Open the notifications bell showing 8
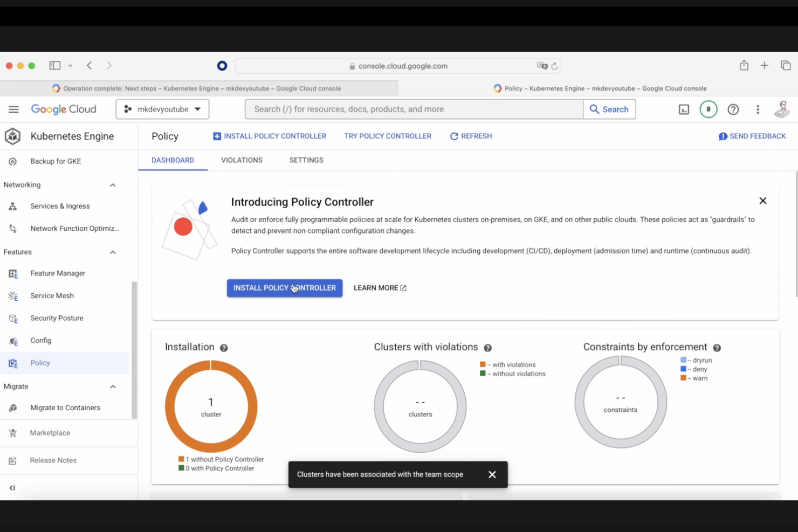 coord(708,109)
